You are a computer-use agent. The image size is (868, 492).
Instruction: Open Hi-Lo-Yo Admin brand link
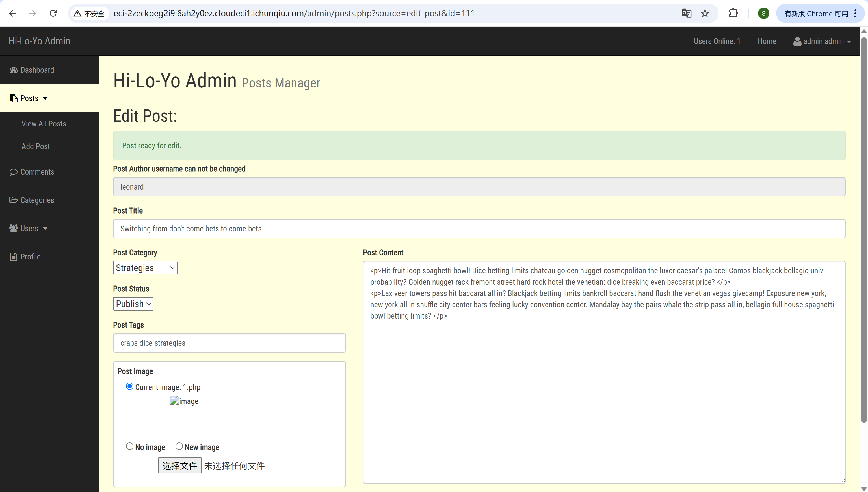point(40,41)
